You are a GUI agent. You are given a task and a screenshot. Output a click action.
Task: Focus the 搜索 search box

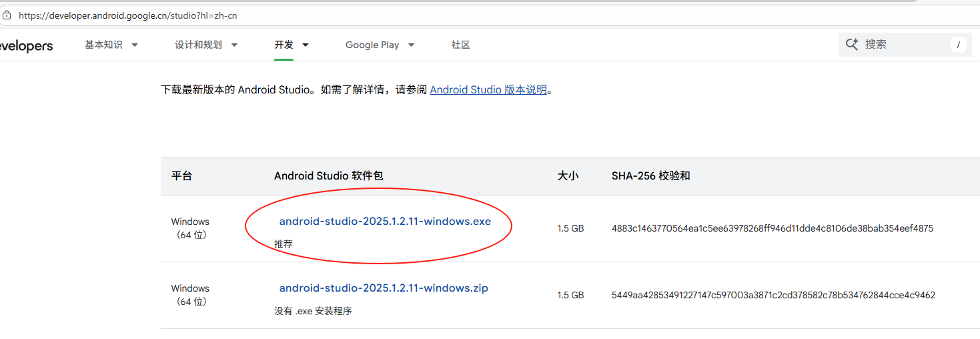tap(905, 45)
